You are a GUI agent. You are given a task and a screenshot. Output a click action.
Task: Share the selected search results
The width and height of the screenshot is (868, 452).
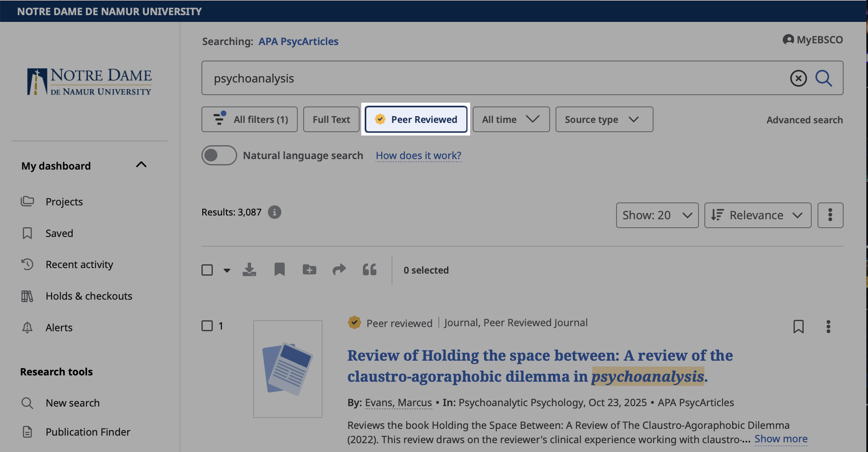339,270
